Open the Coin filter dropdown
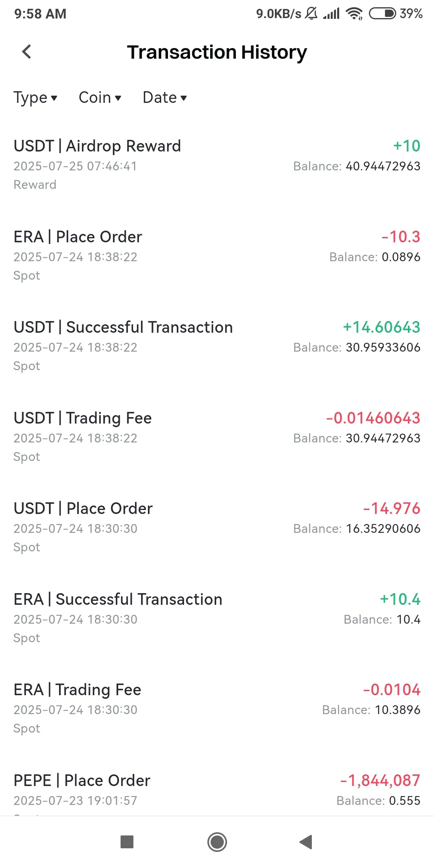Screen dimensions: 434x868 (100, 98)
